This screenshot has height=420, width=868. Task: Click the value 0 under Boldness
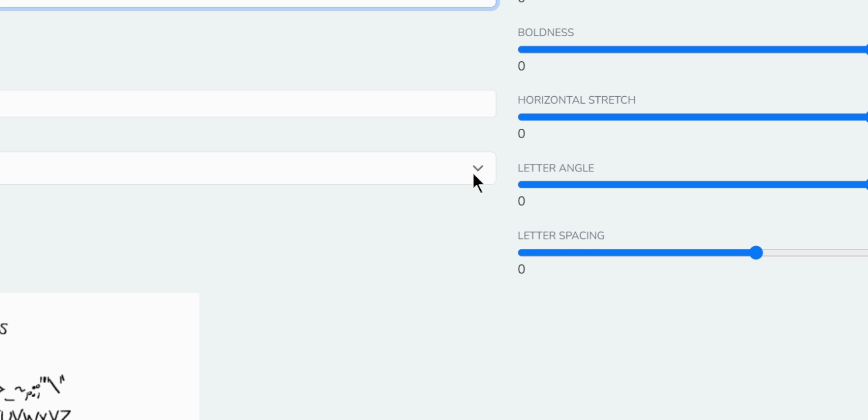(521, 66)
